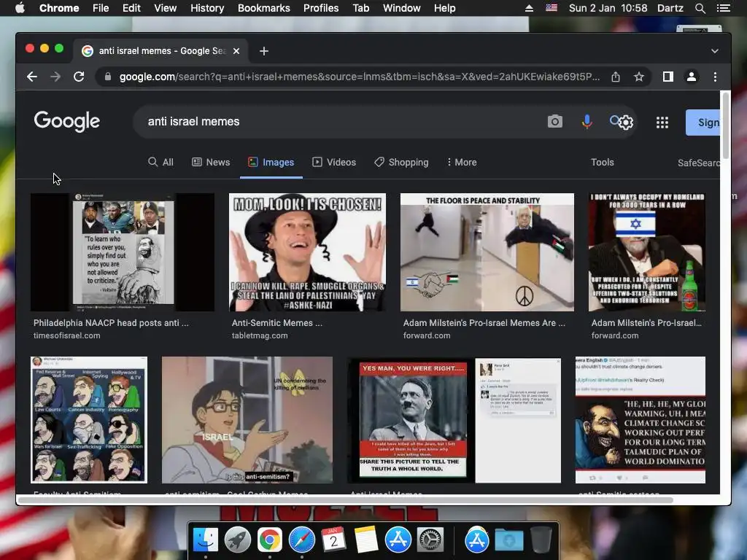Open the Profiles menu
The width and height of the screenshot is (747, 560).
pos(321,8)
